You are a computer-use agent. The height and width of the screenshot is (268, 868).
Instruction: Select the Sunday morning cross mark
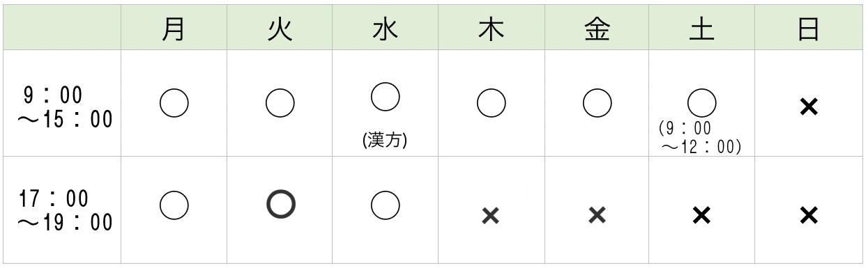(x=809, y=107)
